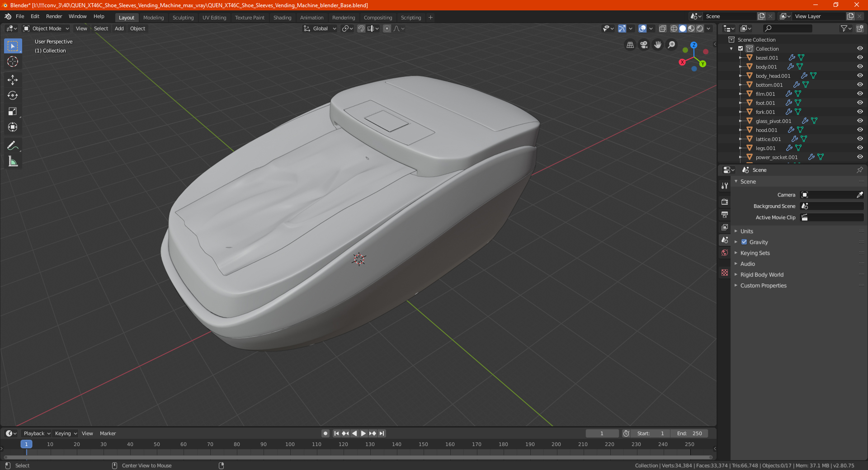Screen dimensions: 868x470
Task: Select the Cursor tool
Action: (13, 61)
